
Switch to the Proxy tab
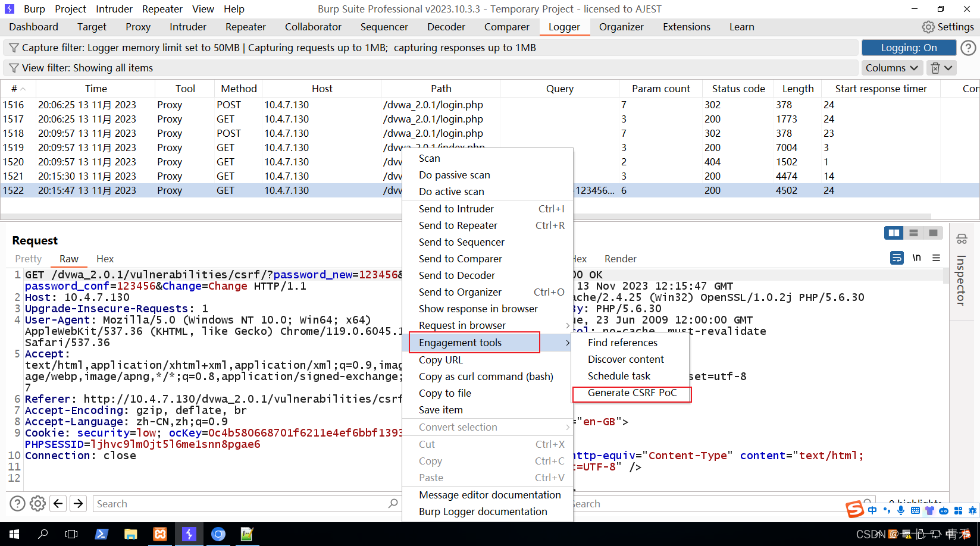138,27
